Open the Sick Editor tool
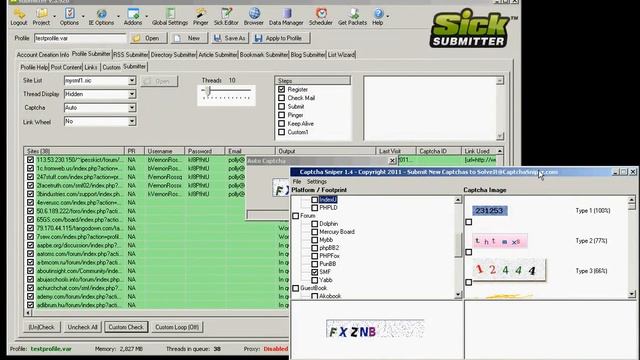This screenshot has height=360, width=640. pyautogui.click(x=226, y=17)
